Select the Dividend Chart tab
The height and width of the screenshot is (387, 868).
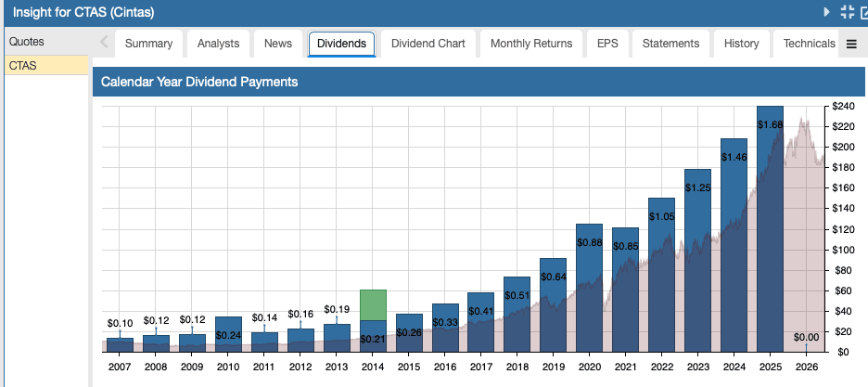tap(428, 44)
